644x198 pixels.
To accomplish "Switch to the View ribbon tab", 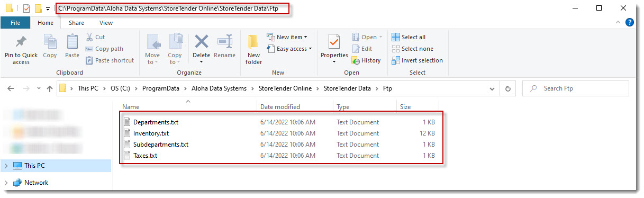I will point(106,23).
